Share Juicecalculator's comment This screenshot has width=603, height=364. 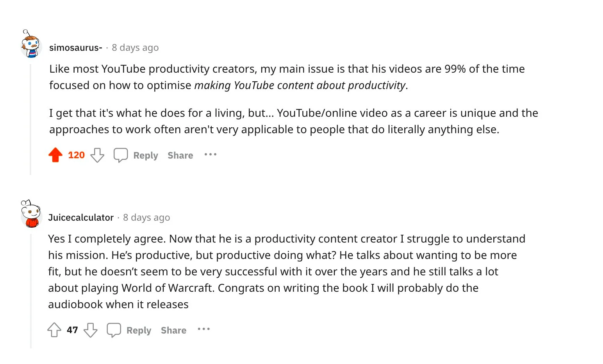pyautogui.click(x=173, y=330)
